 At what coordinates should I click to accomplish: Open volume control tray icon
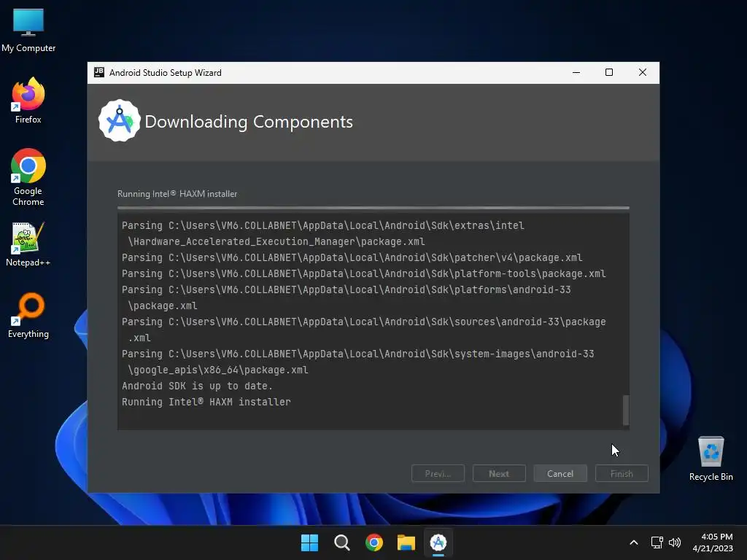(x=675, y=542)
